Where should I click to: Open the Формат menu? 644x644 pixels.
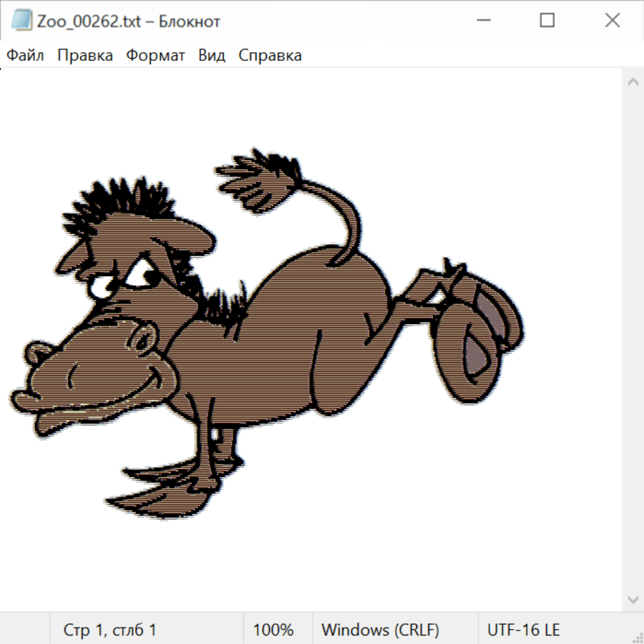point(155,56)
